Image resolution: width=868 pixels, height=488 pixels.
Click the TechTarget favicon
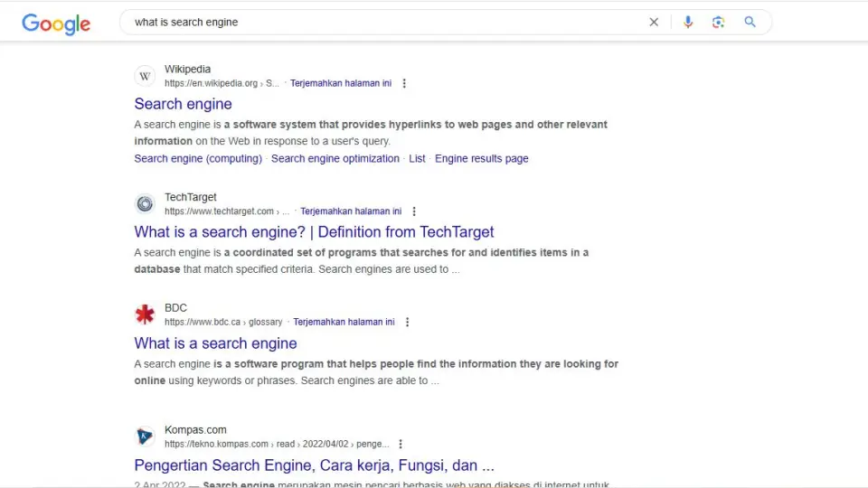coord(145,203)
